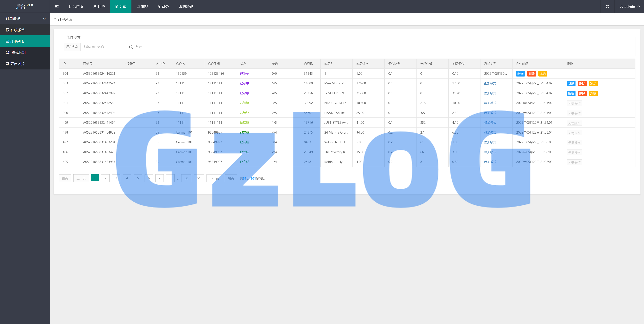Open the 系统管理 menu
This screenshot has width=644, height=324.
[x=186, y=7]
